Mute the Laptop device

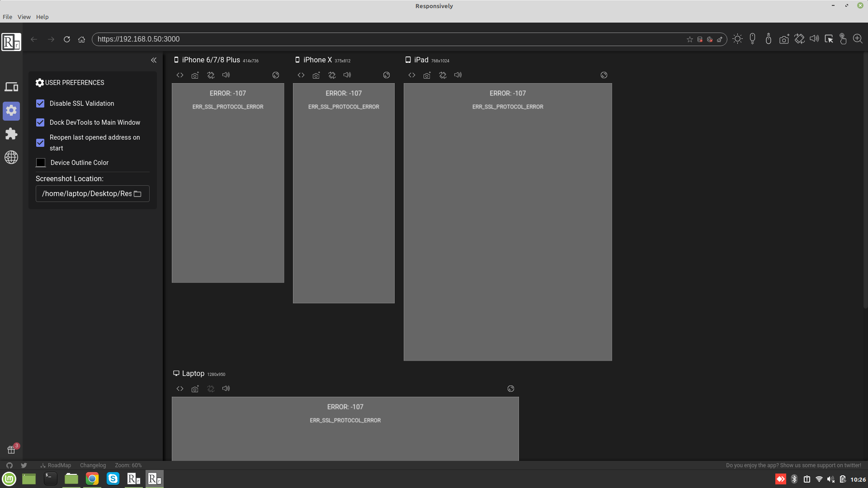click(x=226, y=389)
